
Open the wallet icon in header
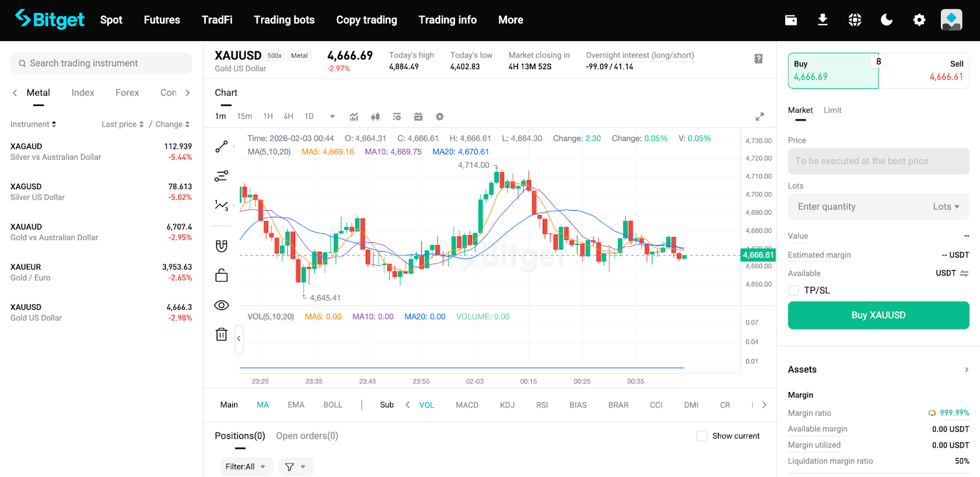coord(791,20)
